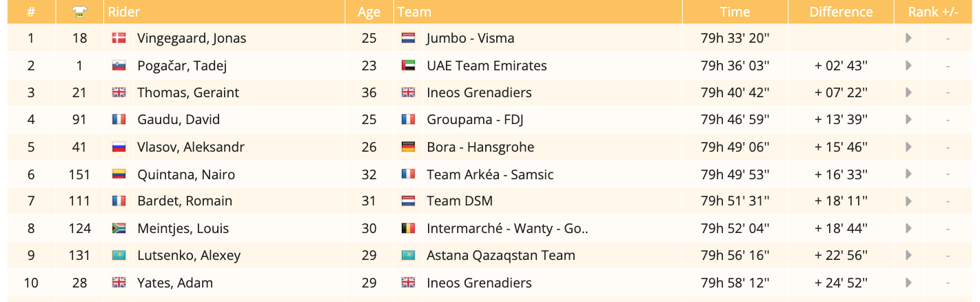Click the yellow jersey icon in header
The image size is (980, 302).
click(x=79, y=12)
